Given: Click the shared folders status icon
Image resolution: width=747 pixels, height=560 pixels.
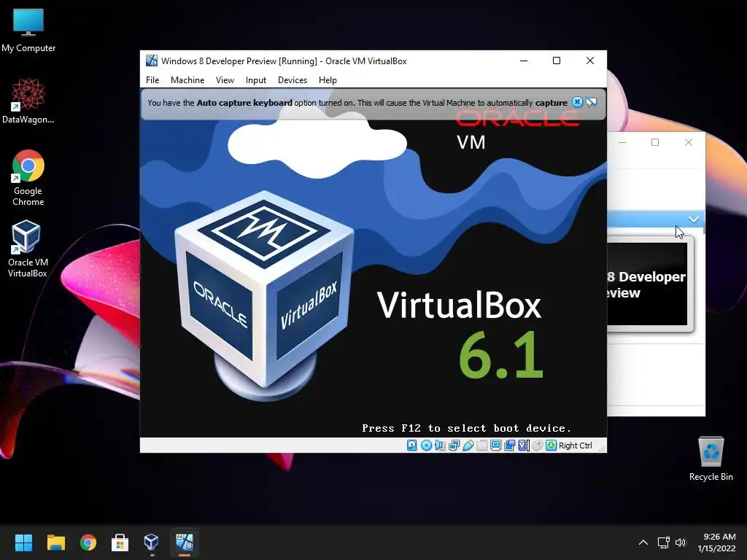Looking at the screenshot, I should (481, 446).
